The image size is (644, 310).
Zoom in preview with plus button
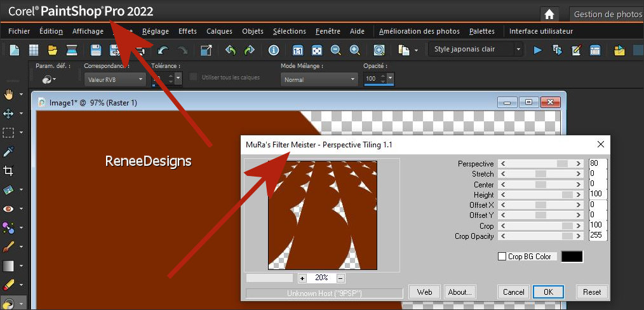302,278
